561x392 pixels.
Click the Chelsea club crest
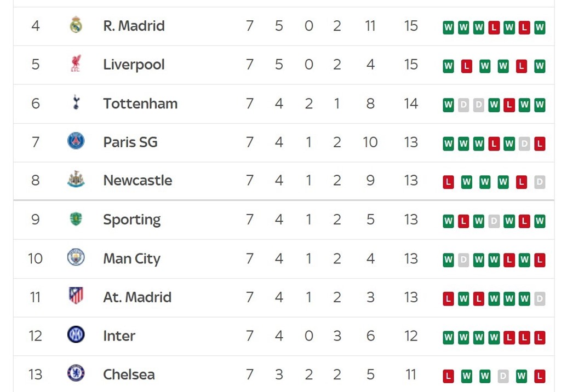(x=76, y=373)
